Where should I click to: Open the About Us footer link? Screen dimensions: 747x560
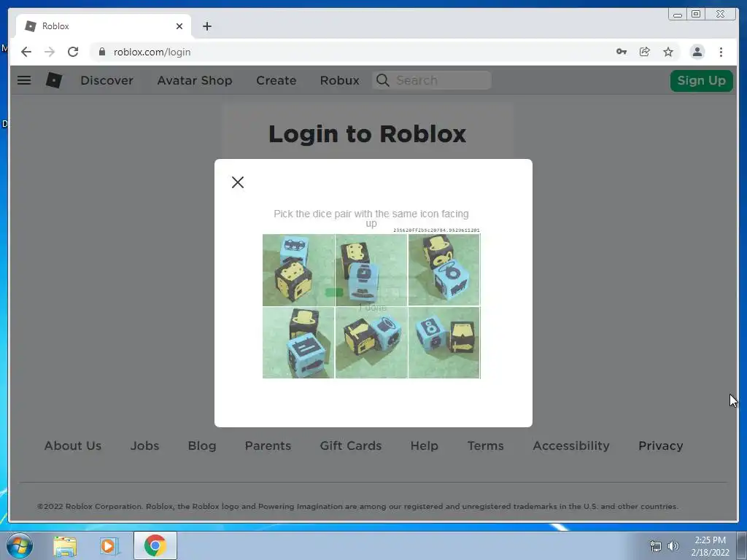pos(73,446)
